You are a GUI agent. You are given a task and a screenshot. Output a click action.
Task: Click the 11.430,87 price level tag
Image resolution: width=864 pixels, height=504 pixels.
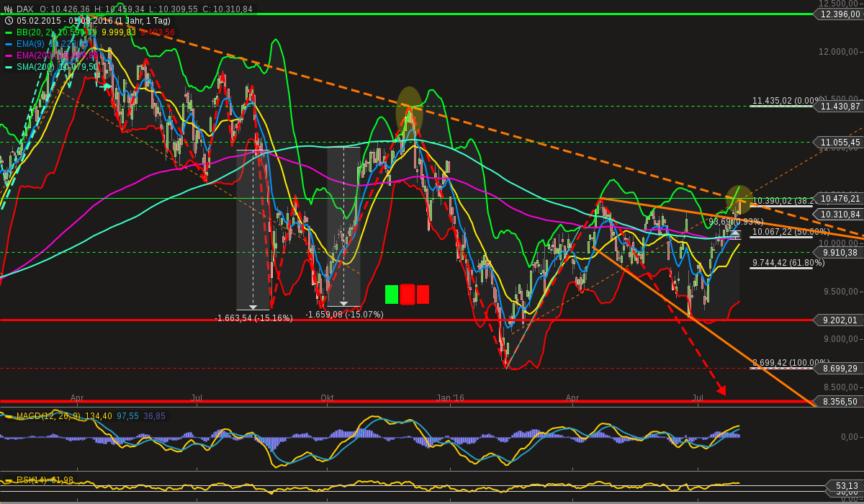coord(839,107)
